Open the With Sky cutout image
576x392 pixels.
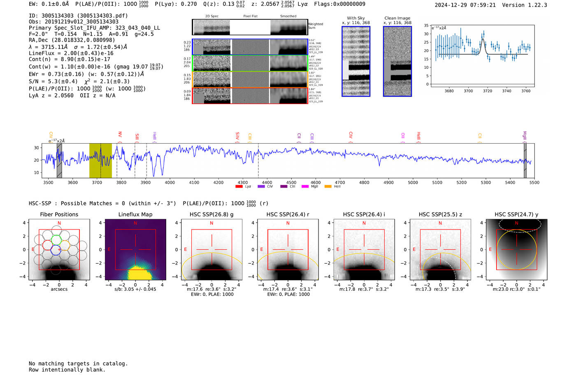click(356, 61)
